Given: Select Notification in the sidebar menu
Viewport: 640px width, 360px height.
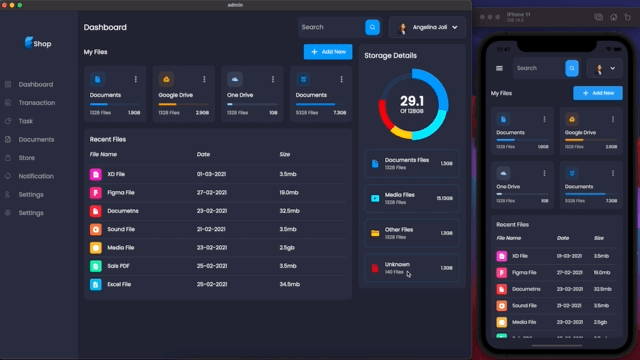Looking at the screenshot, I should [36, 176].
